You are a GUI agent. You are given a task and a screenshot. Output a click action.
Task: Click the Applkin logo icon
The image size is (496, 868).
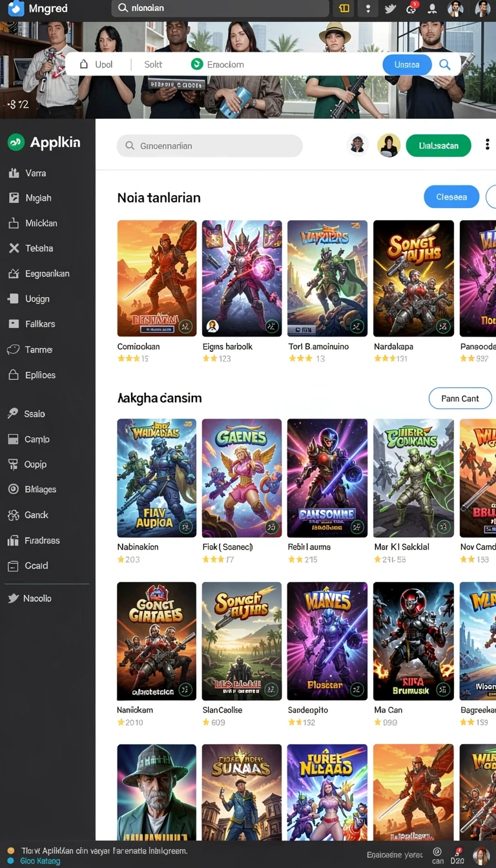pos(15,142)
